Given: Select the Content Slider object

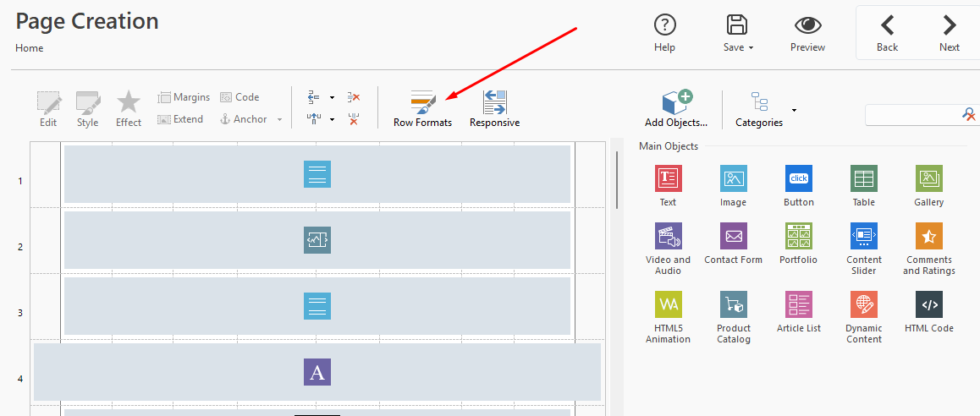Looking at the screenshot, I should (x=863, y=237).
